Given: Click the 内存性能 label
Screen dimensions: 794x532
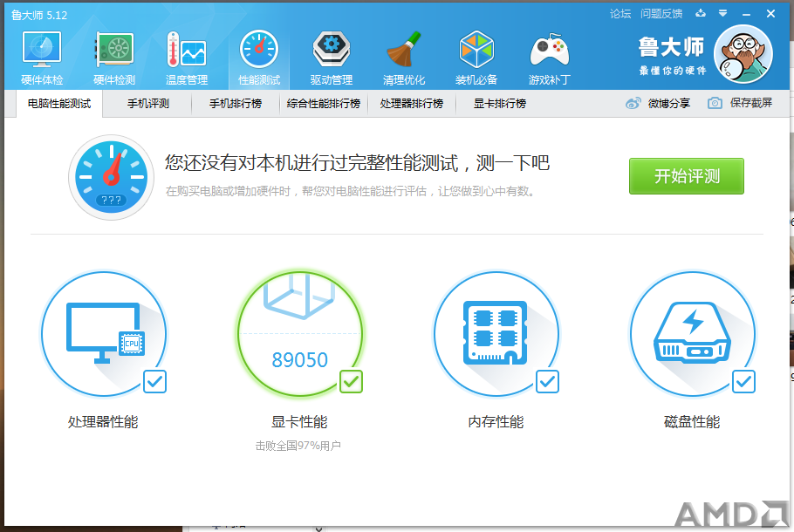Looking at the screenshot, I should point(496,421).
